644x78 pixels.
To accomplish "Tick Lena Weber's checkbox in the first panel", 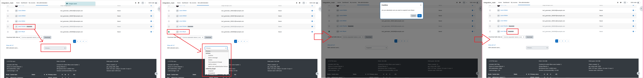I will 8,21.
